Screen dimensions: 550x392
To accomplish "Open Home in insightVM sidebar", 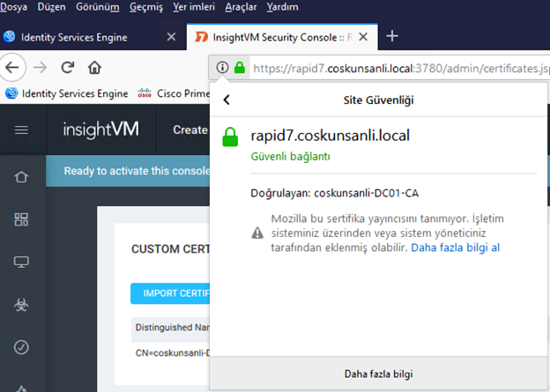I will (x=21, y=177).
